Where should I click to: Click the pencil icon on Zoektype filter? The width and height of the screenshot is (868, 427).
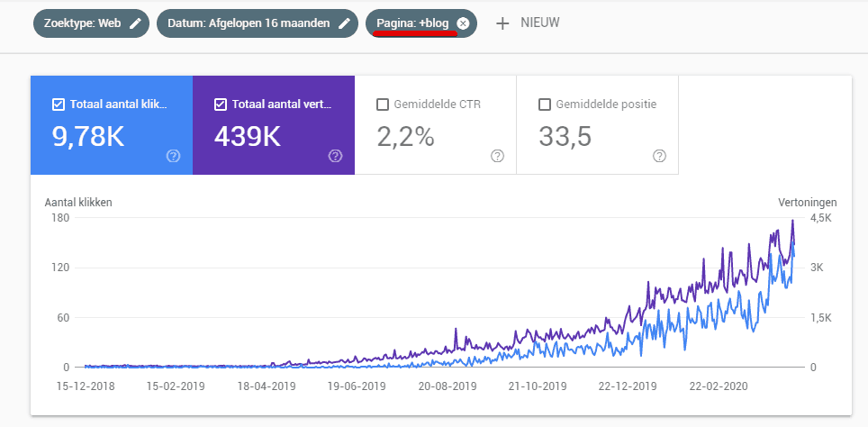135,23
